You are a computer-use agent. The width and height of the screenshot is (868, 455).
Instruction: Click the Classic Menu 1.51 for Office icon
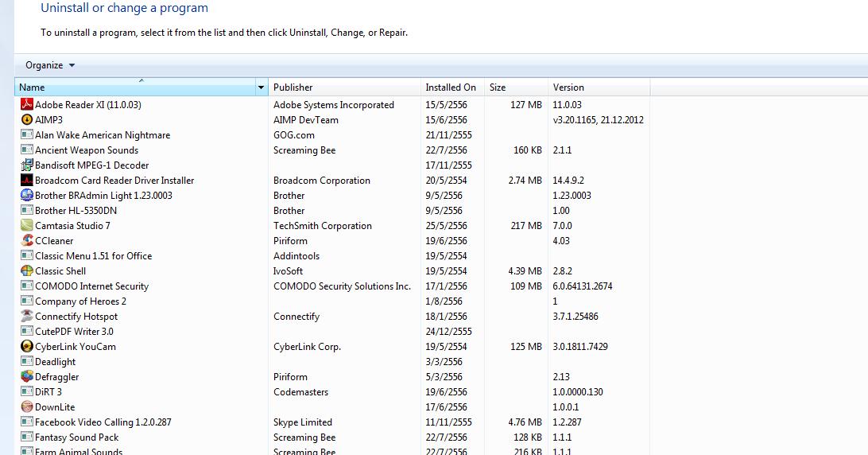click(x=26, y=255)
